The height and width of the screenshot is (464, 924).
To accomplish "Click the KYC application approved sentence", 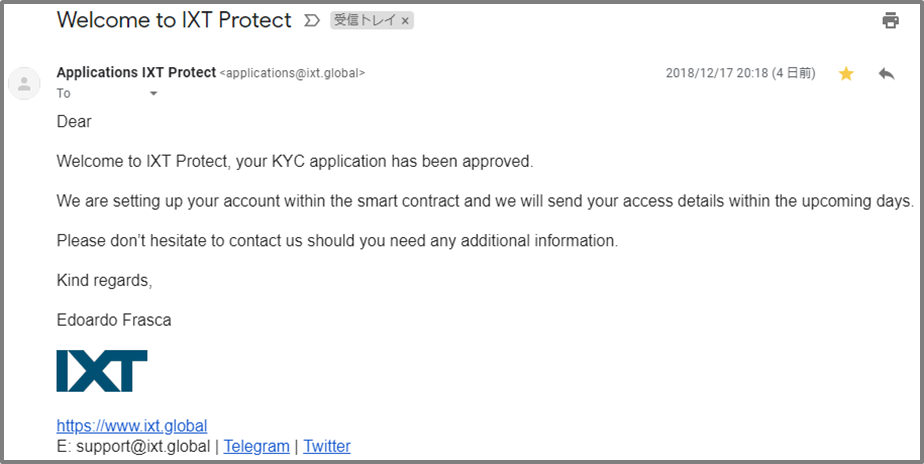I will point(295,162).
